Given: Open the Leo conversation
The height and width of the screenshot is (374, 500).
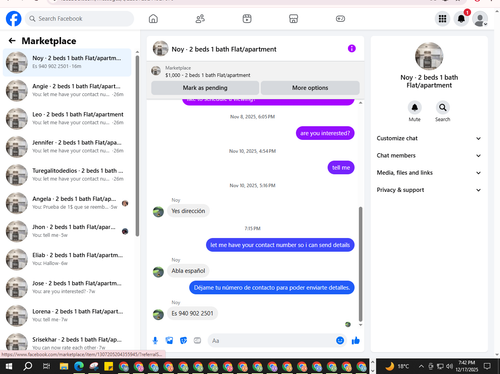Looking at the screenshot, I should coord(67,118).
